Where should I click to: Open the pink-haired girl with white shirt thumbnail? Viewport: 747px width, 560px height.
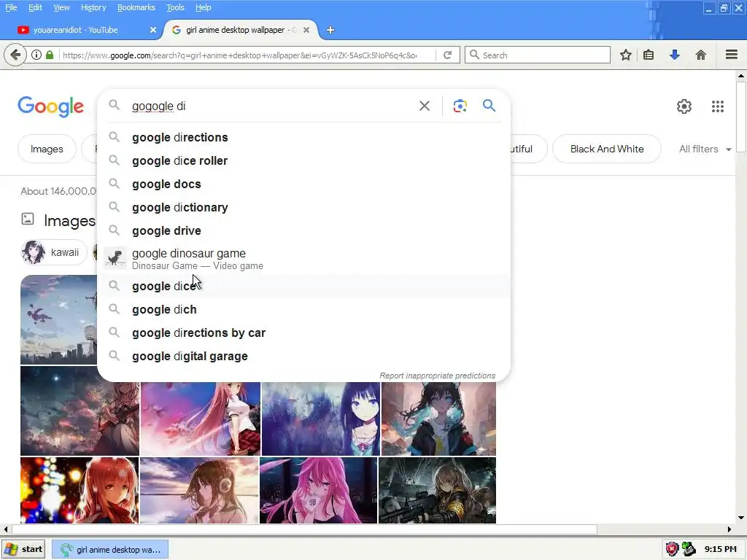click(201, 419)
